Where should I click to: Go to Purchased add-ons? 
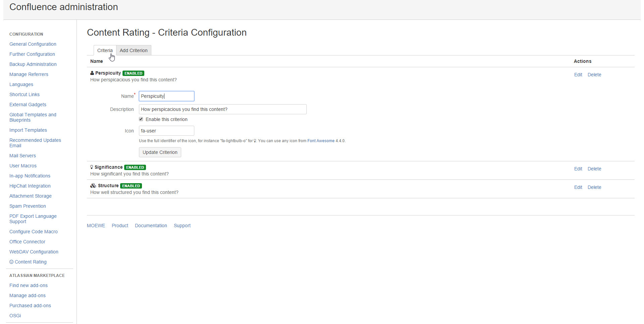[30, 306]
